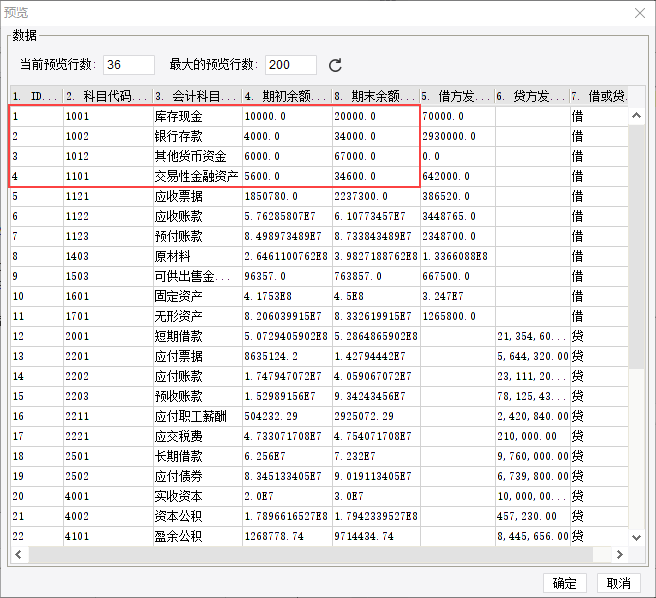Click opening balance cell 10000.0
656x598 pixels.
[287, 116]
